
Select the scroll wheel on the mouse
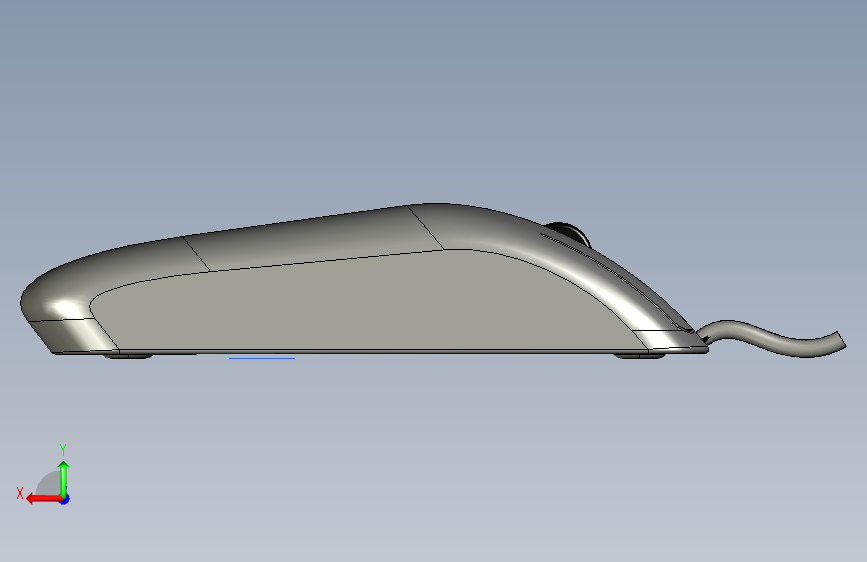[x=570, y=233]
